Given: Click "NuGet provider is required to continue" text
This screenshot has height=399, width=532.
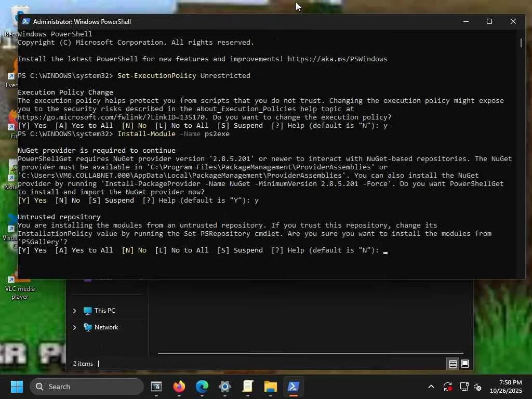Looking at the screenshot, I should (x=97, y=150).
